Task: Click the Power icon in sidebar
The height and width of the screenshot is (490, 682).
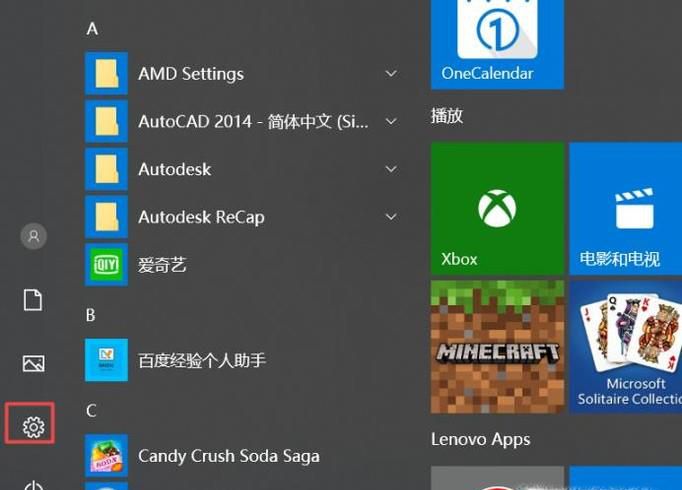Action: pos(33,485)
